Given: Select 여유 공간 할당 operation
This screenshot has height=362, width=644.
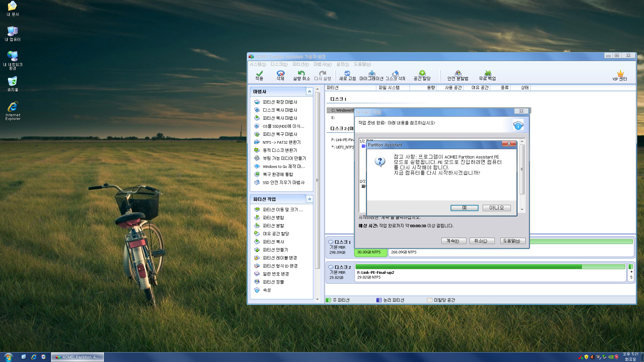Looking at the screenshot, I should [276, 234].
